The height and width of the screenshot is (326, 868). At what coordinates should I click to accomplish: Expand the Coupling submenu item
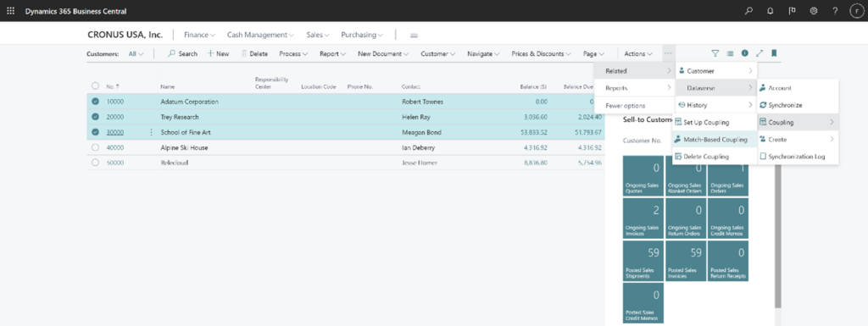[798, 122]
